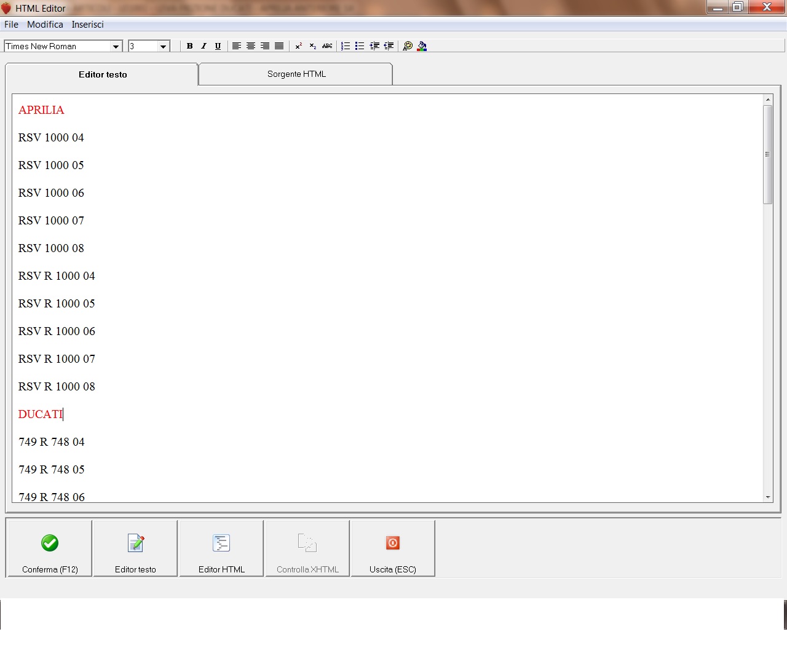This screenshot has height=672, width=787.
Task: Click the line RSV 1000 05
Action: pyautogui.click(x=51, y=165)
